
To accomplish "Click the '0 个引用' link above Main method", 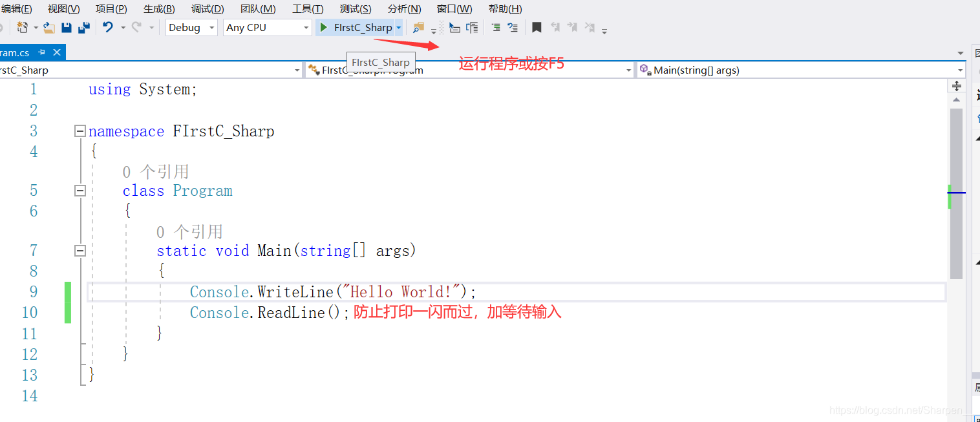I will (x=189, y=231).
